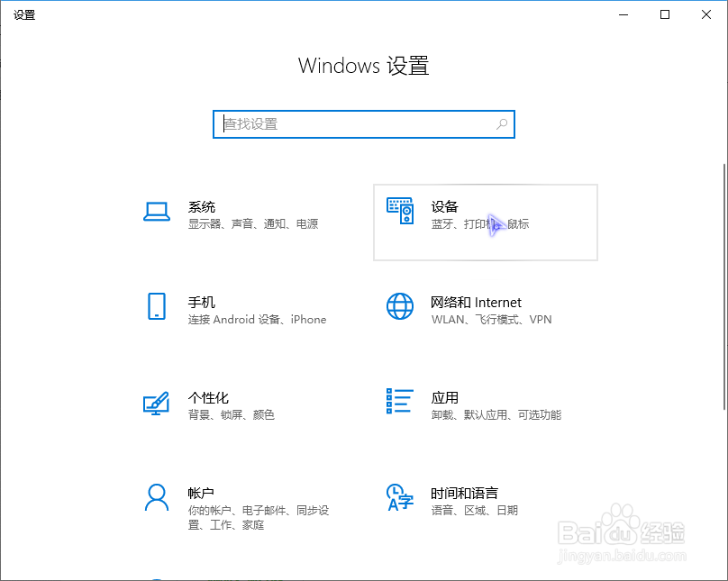The image size is (728, 581).
Task: Open the 手机 phone icon
Action: pos(157,306)
